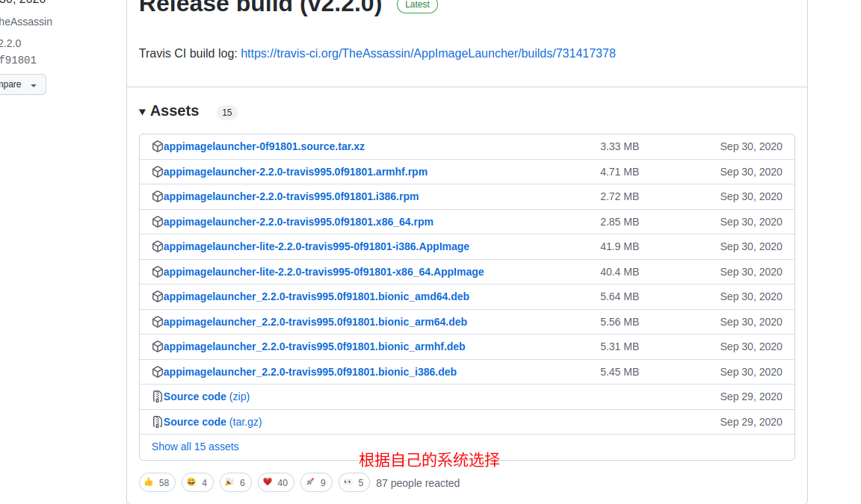Download Source code (zip)
861x504 pixels.
(x=206, y=396)
